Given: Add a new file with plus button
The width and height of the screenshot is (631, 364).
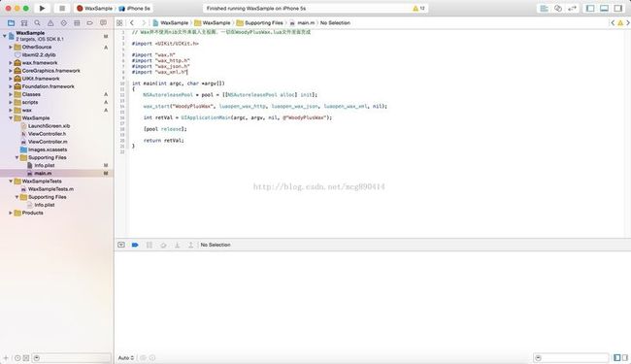Looking at the screenshot, I should point(6,357).
